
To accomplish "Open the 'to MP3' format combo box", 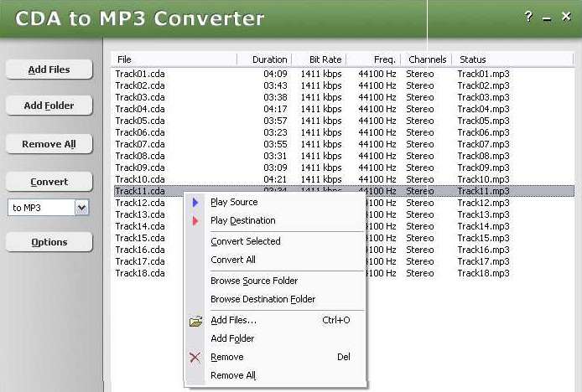I will (40, 208).
